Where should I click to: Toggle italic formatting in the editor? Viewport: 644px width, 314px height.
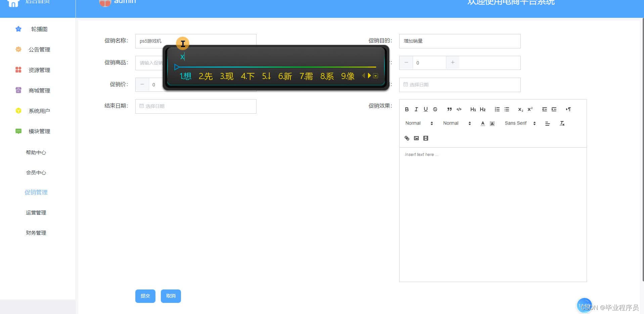pos(416,109)
